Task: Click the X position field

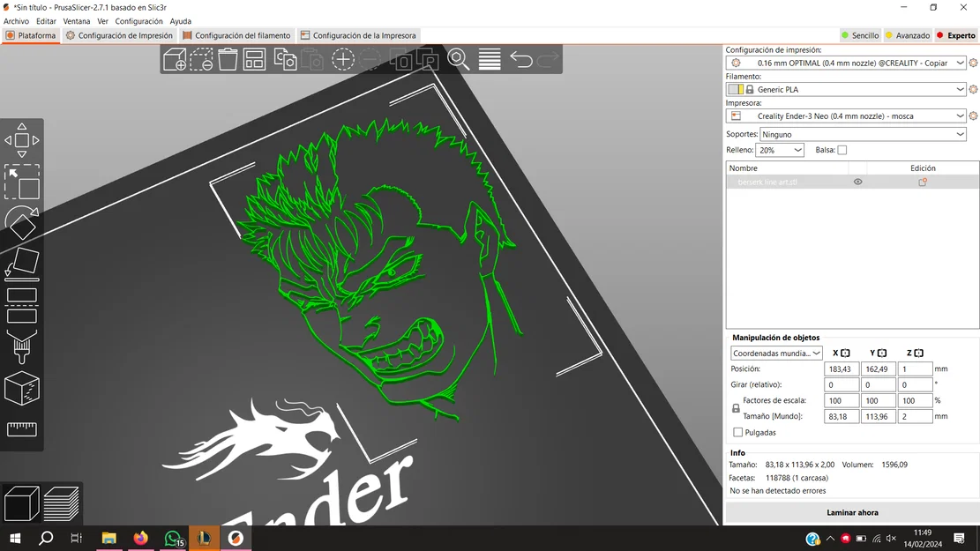Action: [842, 369]
